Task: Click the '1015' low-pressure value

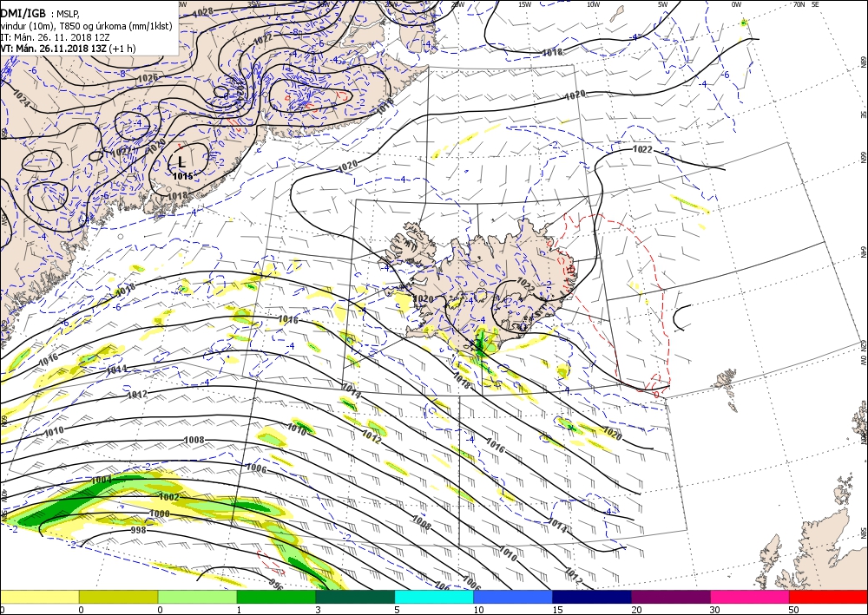Action: [182, 176]
